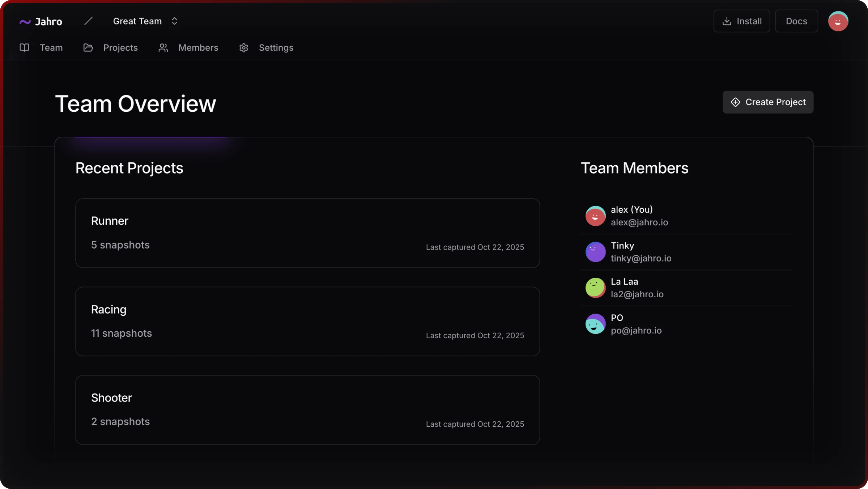This screenshot has height=489, width=868.
Task: Click the plus diamond icon in Create Project
Action: point(735,102)
